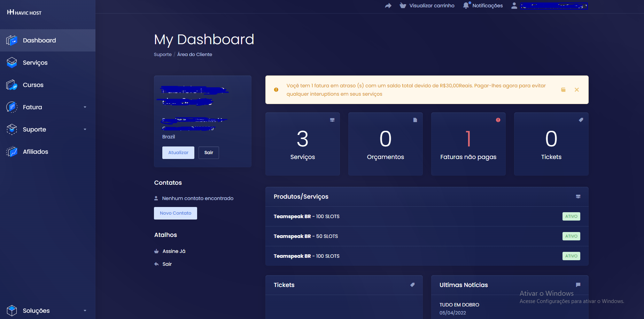Click the Havic Host logo
Viewport: 644px width, 319px height.
click(24, 13)
